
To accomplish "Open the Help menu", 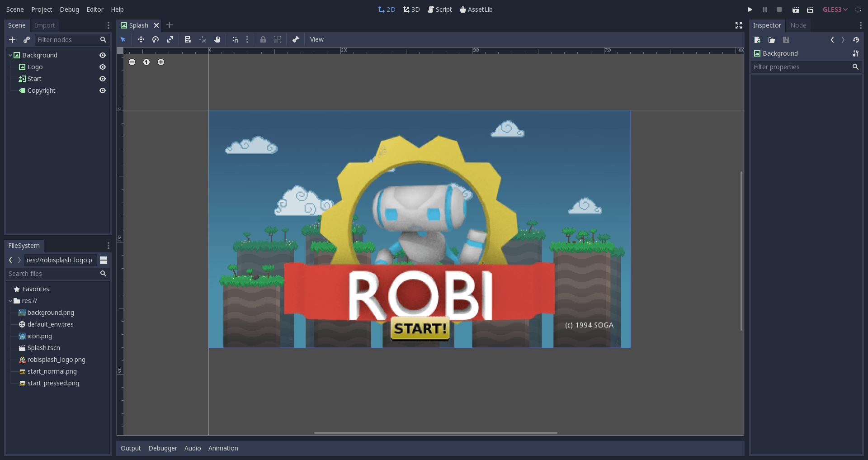I will pos(117,9).
